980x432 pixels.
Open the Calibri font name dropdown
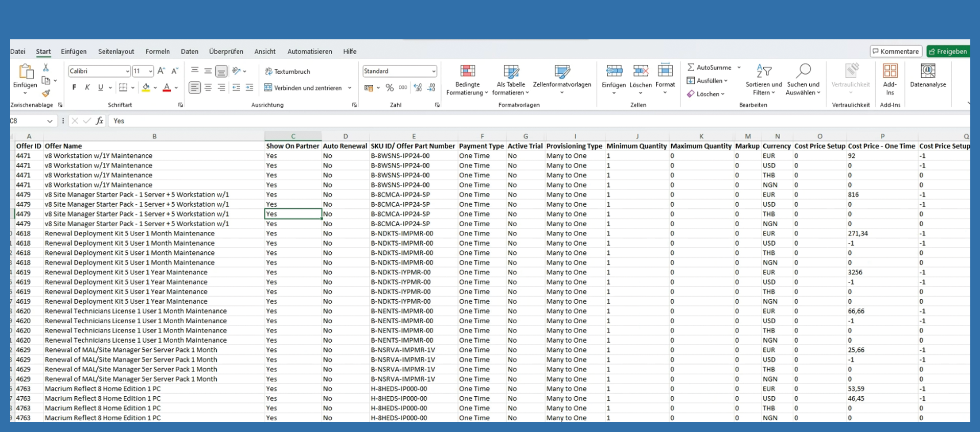coord(127,71)
